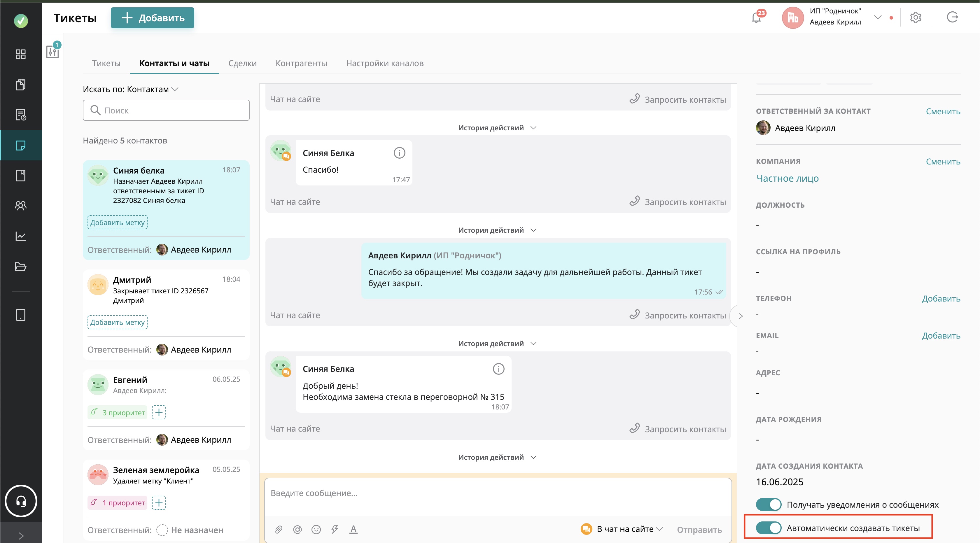Viewport: 980px width, 543px height.
Task: Switch to Сделки tab
Action: [242, 63]
